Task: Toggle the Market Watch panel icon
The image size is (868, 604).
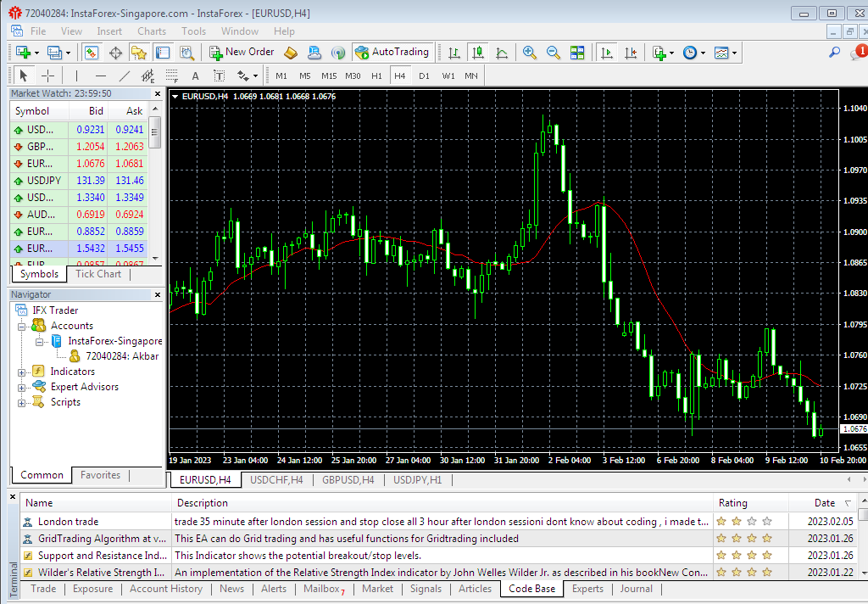Action: point(92,53)
